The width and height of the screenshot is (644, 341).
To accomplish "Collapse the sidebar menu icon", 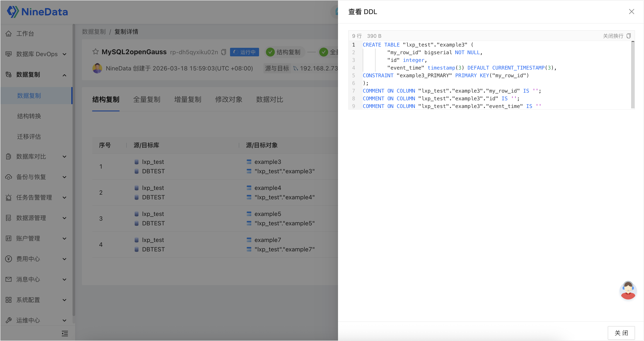I will click(65, 334).
